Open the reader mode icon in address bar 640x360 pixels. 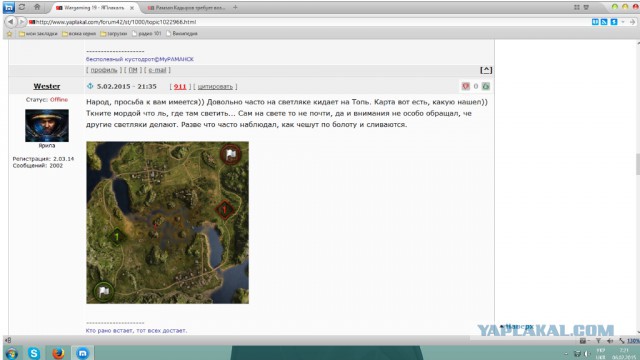coord(595,22)
